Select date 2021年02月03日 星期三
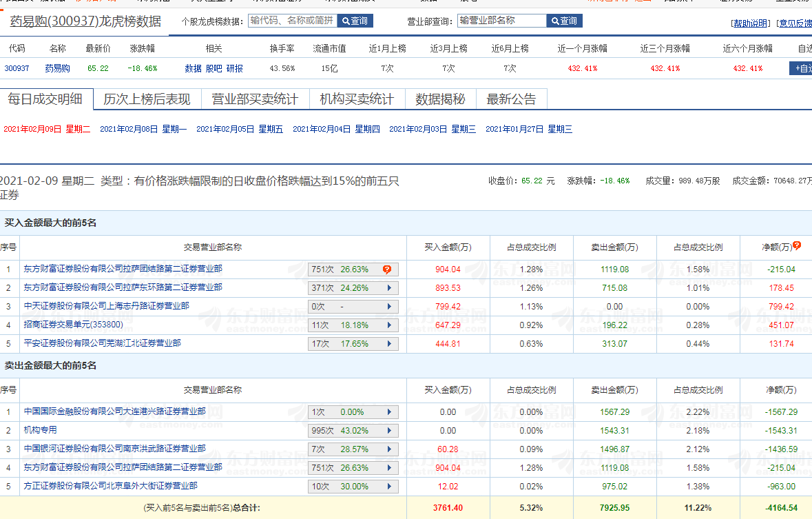Screen dimensions: 812x519 433,129
